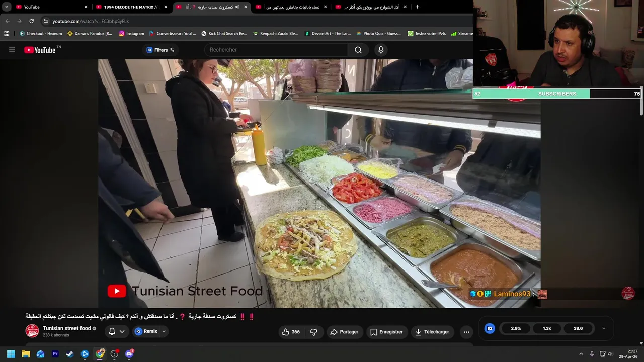Click the 38.6 stat pill
This screenshot has width=644, height=362.
click(x=578, y=328)
